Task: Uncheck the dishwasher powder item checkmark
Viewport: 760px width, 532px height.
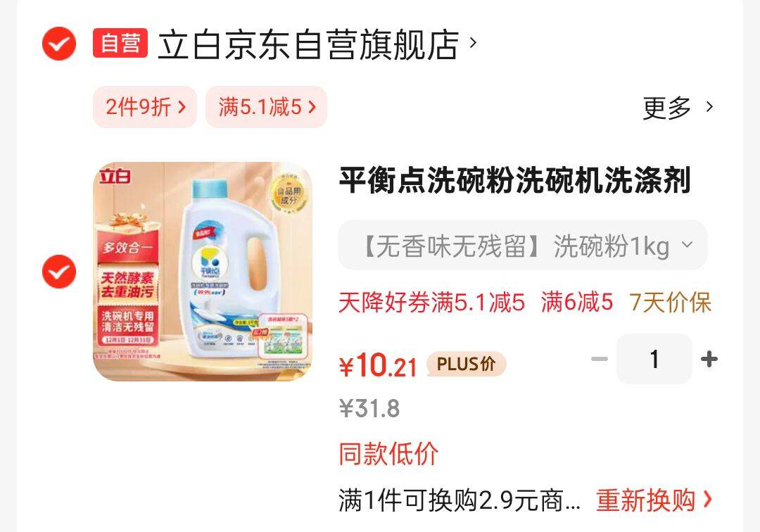Action: click(x=59, y=272)
